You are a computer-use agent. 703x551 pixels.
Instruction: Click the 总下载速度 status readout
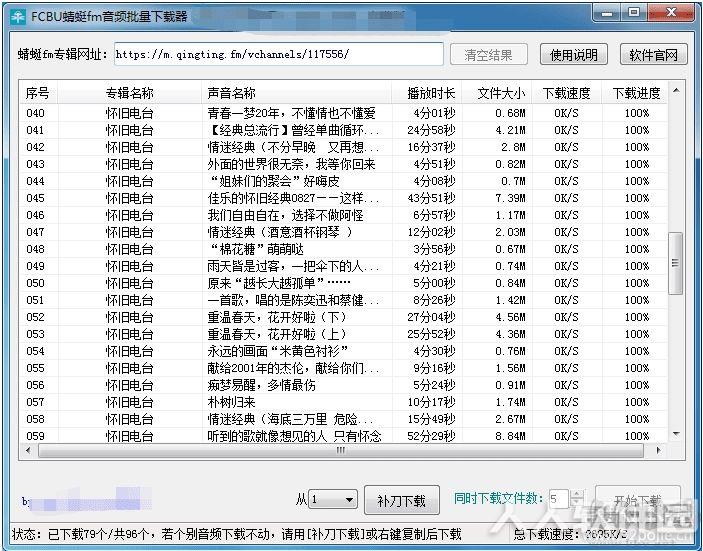pos(570,534)
